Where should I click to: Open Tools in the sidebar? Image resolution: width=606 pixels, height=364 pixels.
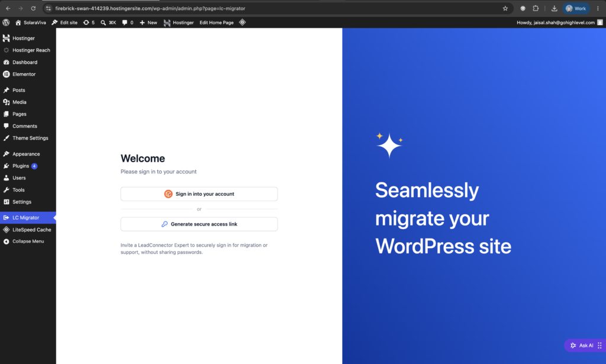click(28, 190)
